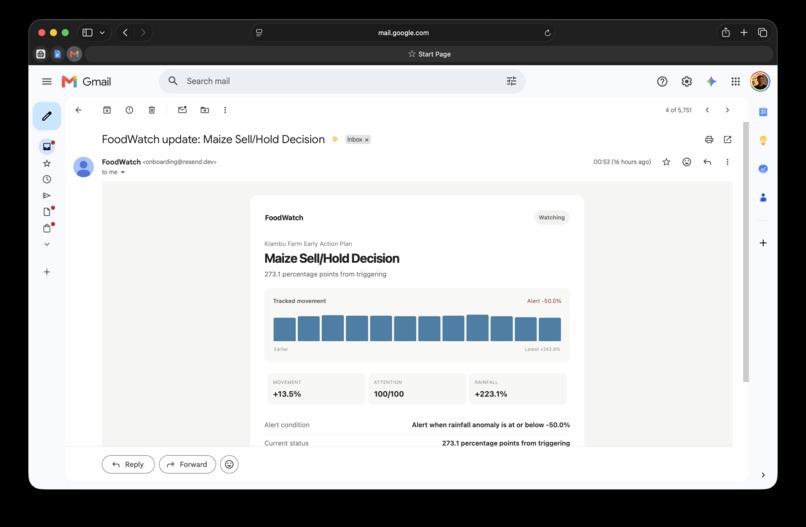Click the Forward button
The width and height of the screenshot is (806, 527).
click(x=187, y=464)
